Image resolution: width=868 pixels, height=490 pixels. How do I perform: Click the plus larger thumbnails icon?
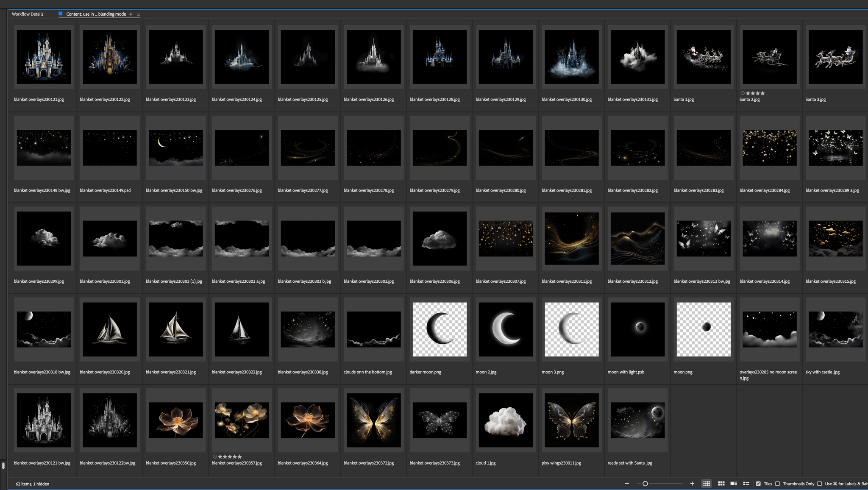(x=692, y=484)
